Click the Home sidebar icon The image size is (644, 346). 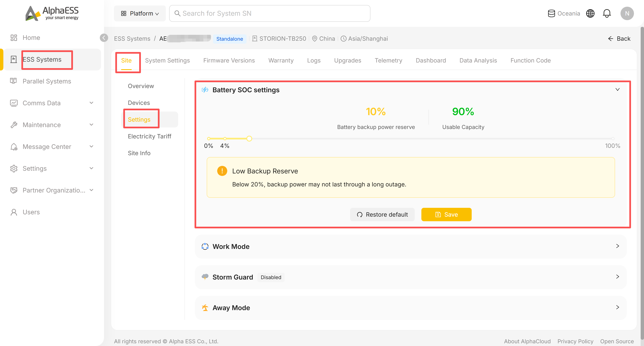pyautogui.click(x=14, y=38)
